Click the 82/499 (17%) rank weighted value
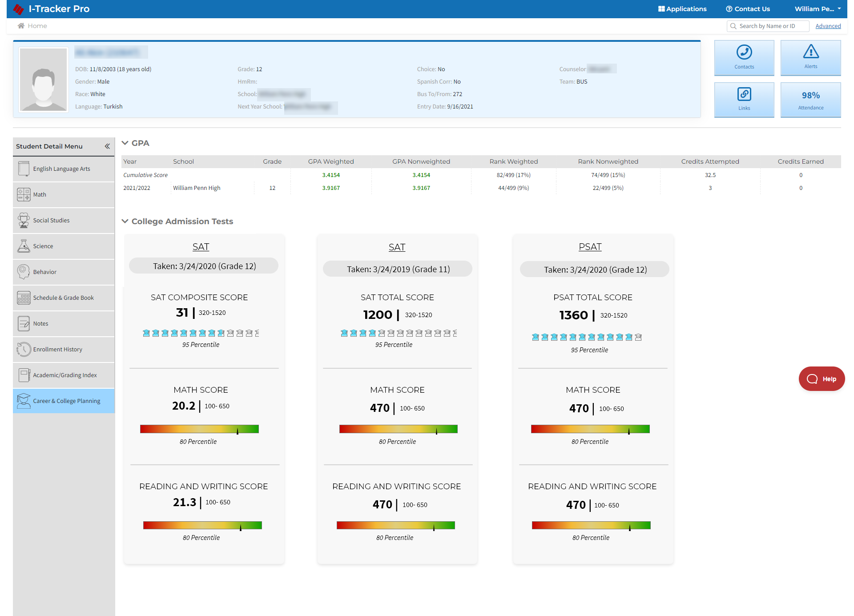 514,175
